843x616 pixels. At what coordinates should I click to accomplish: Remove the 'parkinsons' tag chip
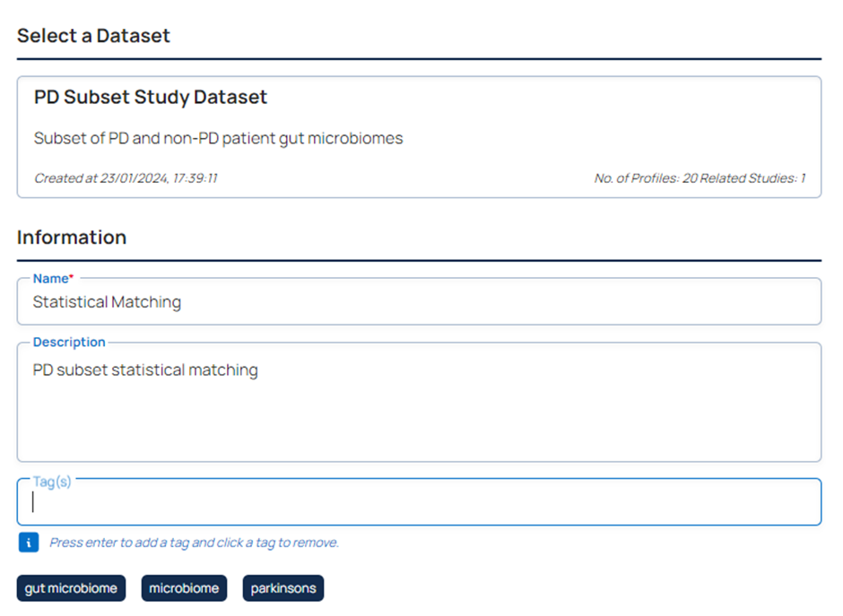[283, 589]
